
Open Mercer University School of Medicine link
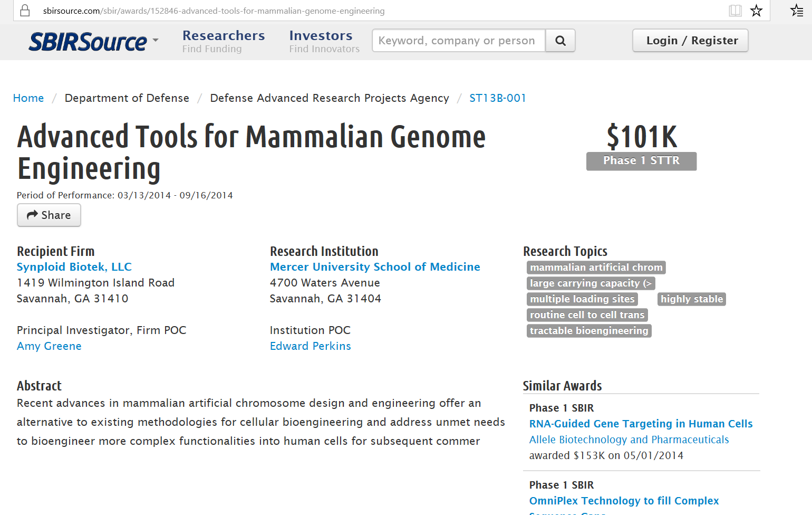(375, 267)
